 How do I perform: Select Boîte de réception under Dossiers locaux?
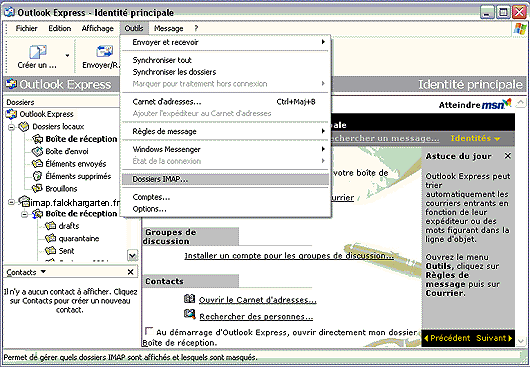[81, 139]
